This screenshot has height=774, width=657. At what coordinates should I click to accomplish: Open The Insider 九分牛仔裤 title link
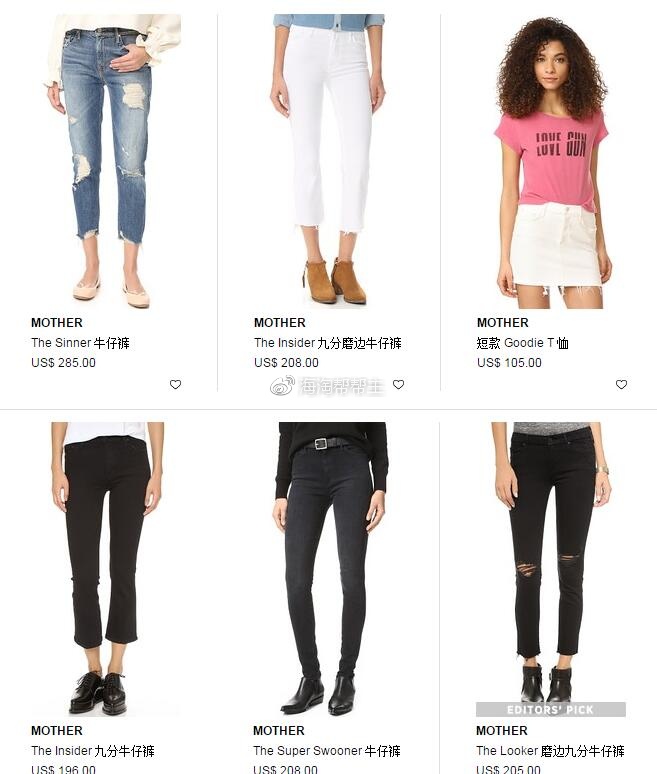click(93, 751)
